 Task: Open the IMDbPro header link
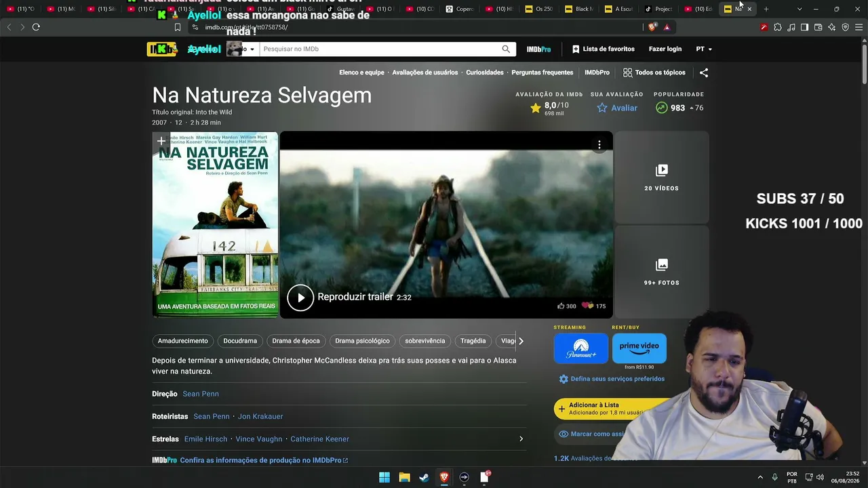tap(538, 49)
